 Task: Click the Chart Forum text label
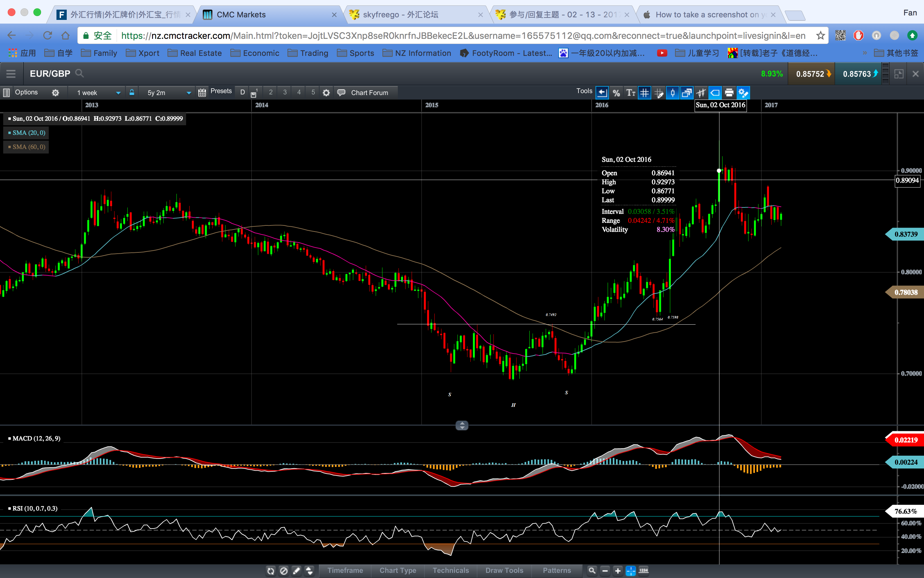point(370,92)
